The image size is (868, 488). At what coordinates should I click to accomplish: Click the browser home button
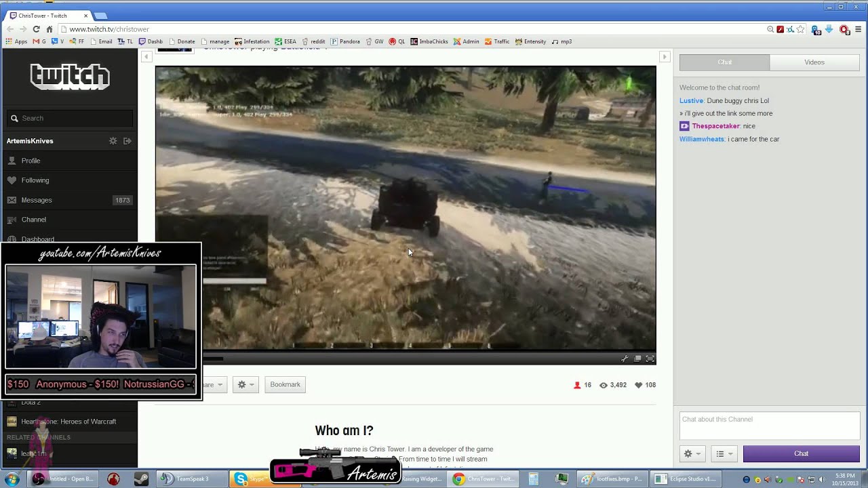click(x=50, y=29)
